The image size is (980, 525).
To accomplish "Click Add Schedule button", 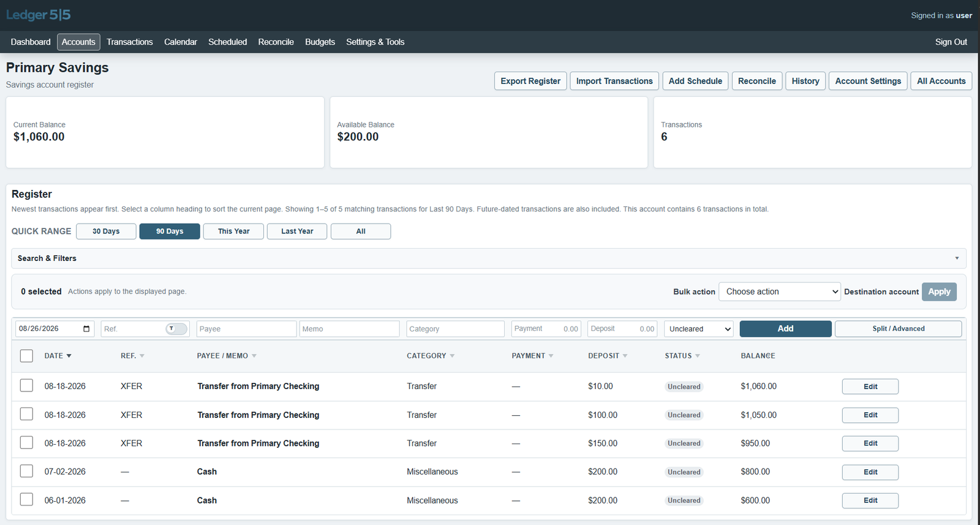I will (x=695, y=81).
